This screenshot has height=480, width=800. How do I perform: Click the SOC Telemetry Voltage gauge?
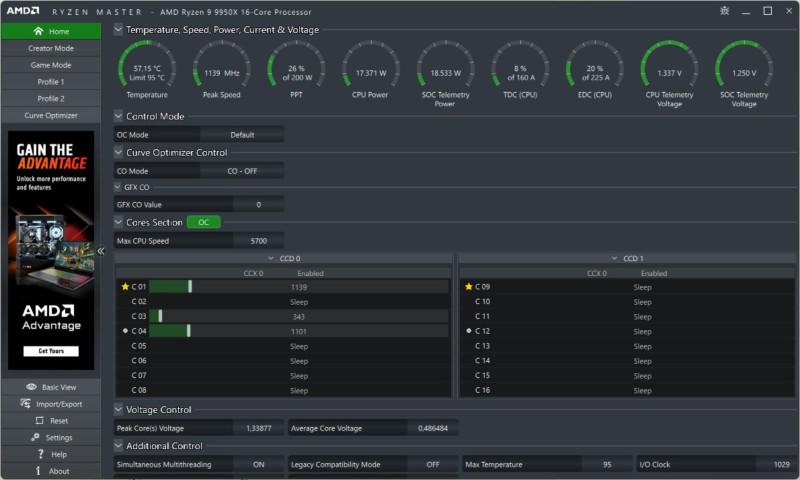744,66
